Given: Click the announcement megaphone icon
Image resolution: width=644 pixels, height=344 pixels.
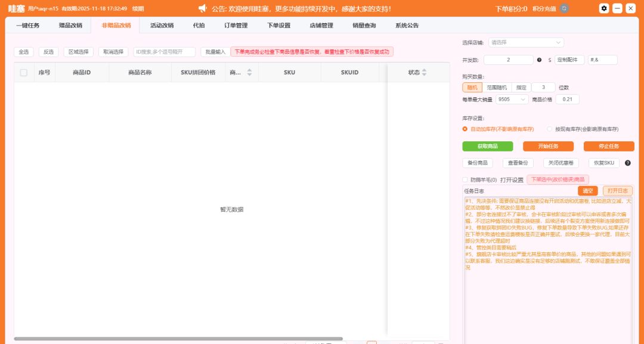Looking at the screenshot, I should 202,8.
